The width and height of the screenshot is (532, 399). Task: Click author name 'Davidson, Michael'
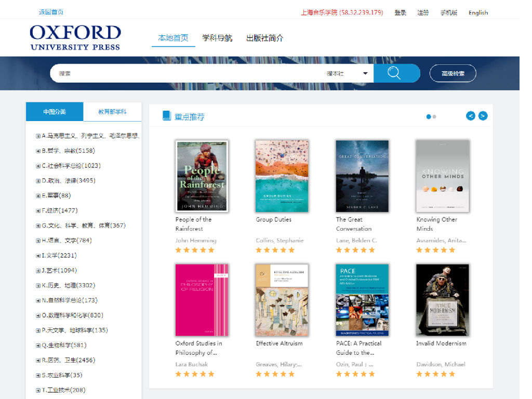click(x=441, y=364)
